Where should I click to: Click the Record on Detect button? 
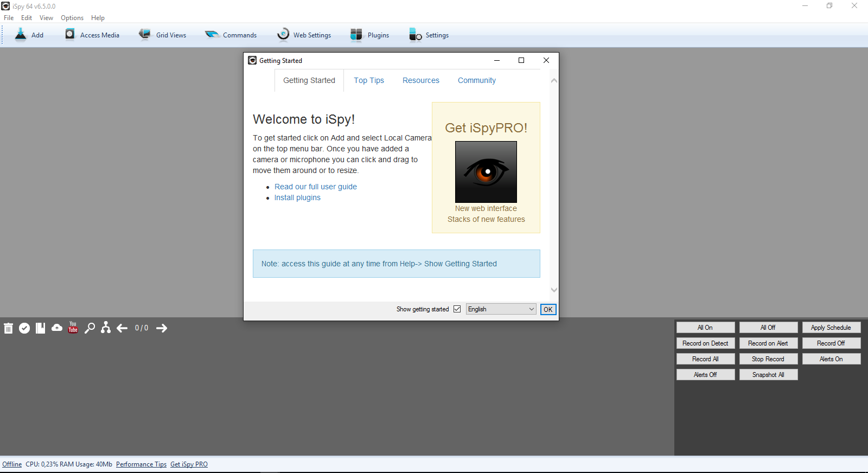pos(705,343)
